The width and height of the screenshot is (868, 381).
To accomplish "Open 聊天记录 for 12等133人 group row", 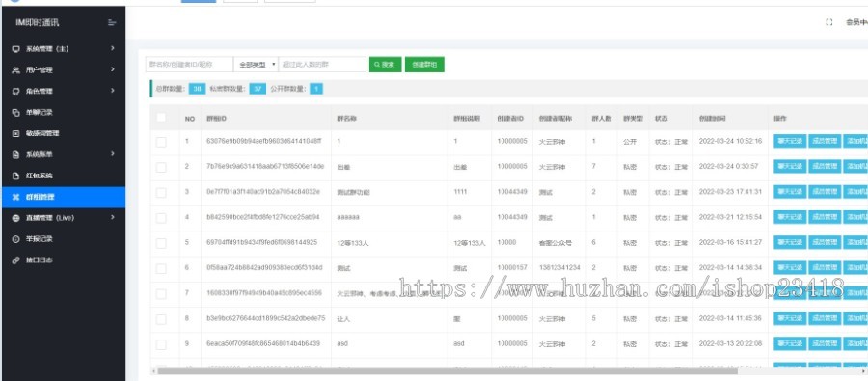I will [790, 242].
